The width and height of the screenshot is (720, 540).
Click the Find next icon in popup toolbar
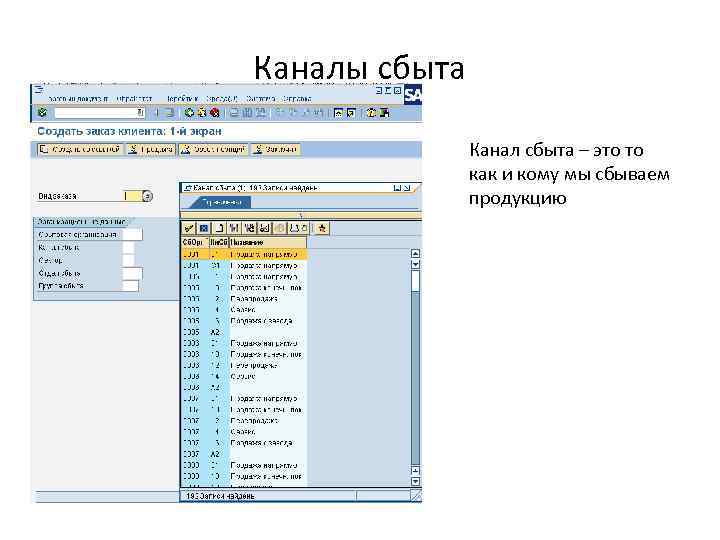coord(249,228)
